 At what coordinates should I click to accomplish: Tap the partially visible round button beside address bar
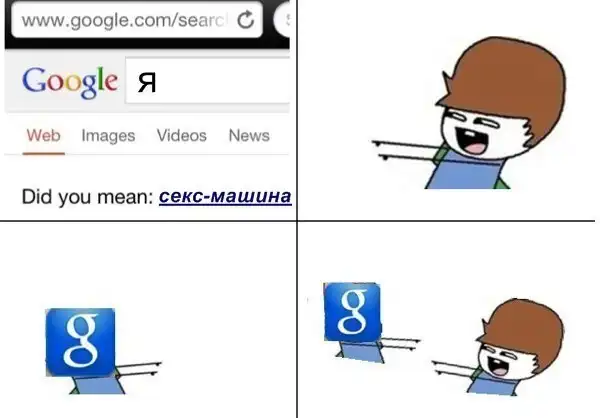click(282, 19)
